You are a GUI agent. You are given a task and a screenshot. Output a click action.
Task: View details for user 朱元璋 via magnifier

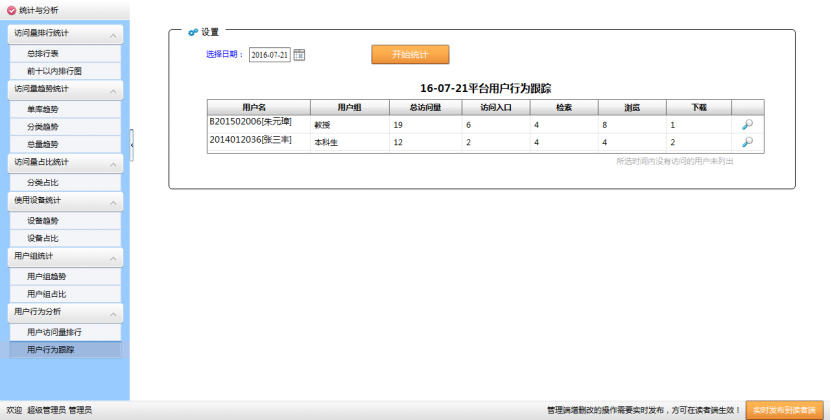[746, 125]
